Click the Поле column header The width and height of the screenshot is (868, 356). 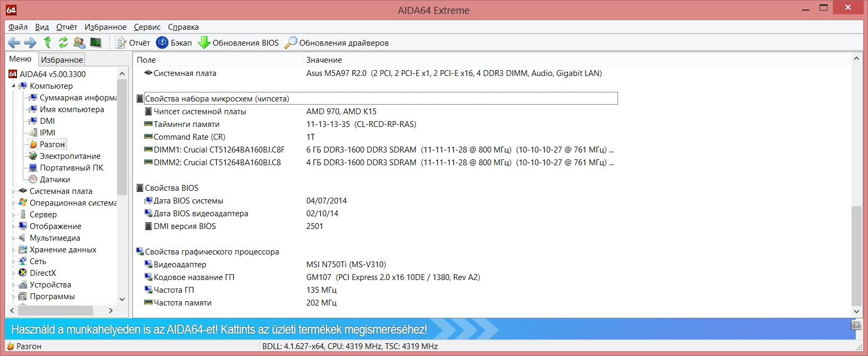click(218, 60)
